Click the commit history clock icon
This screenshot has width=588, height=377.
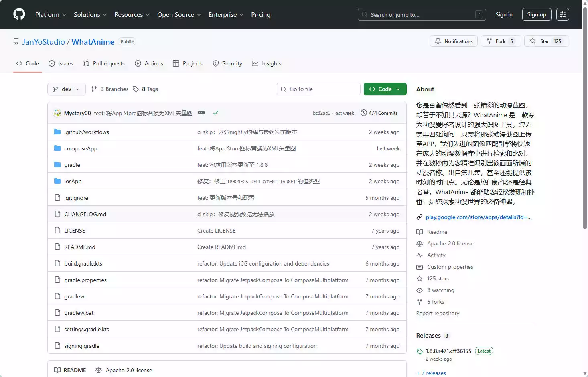click(x=364, y=113)
